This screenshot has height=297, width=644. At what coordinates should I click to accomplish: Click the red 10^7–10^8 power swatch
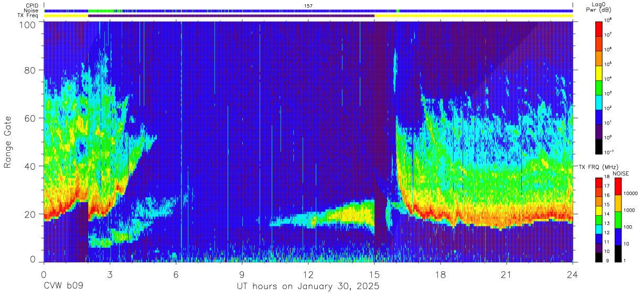click(x=598, y=28)
